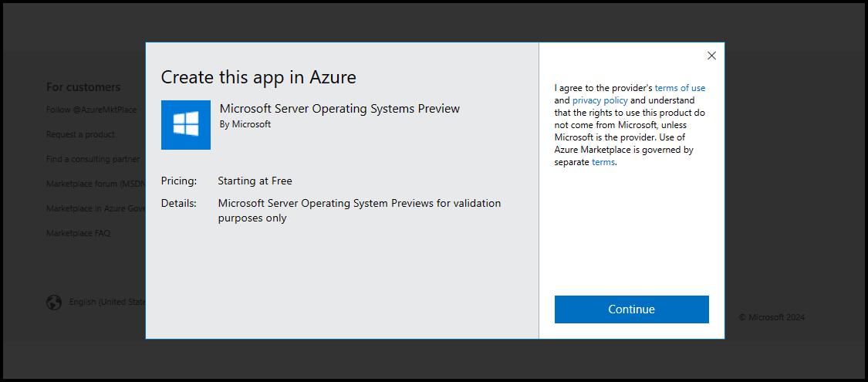Click the globe language icon
This screenshot has height=382, width=868.
[x=54, y=303]
